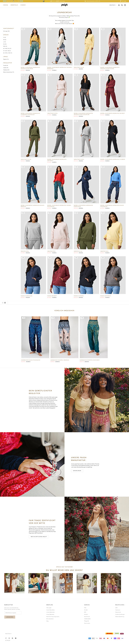Open the Instagram icon in footer
Image resolution: width=129 pixels, height=644 pixels.
pos(9,638)
